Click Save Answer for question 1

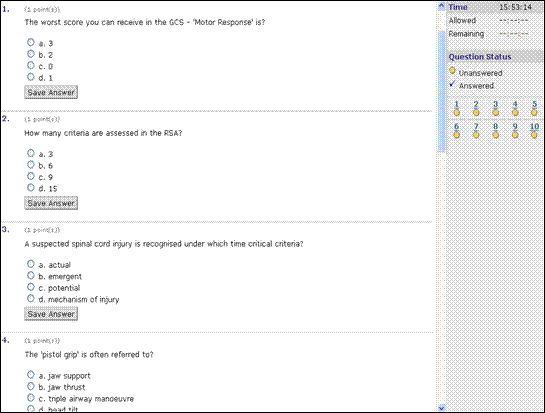(x=51, y=92)
